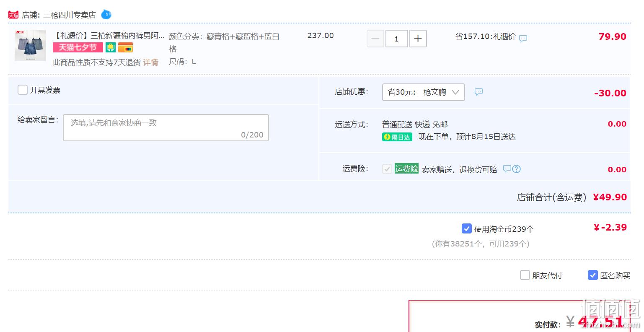This screenshot has height=332, width=644.
Task: Click the item price 79.90
Action: pyautogui.click(x=612, y=36)
